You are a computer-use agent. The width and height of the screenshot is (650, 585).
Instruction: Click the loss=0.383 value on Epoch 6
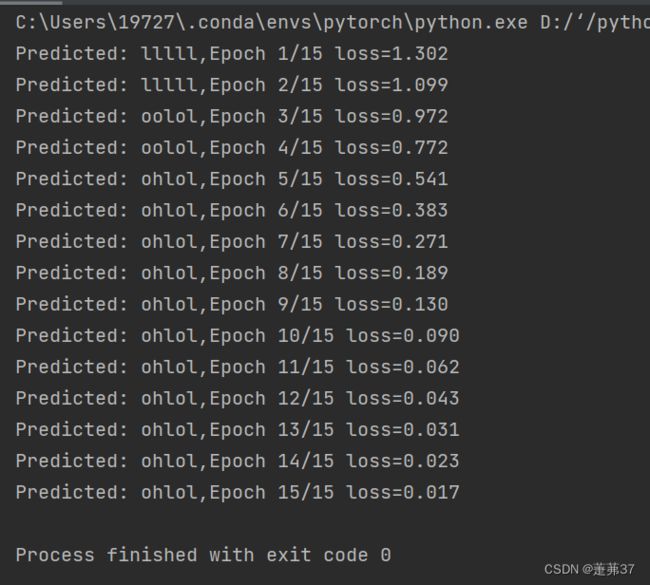click(x=391, y=211)
